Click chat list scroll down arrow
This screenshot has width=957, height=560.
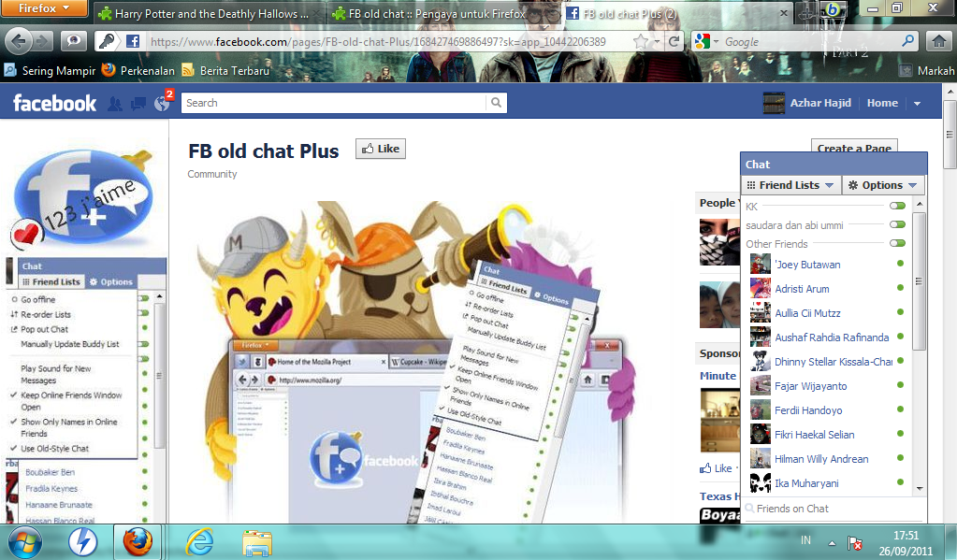point(920,489)
